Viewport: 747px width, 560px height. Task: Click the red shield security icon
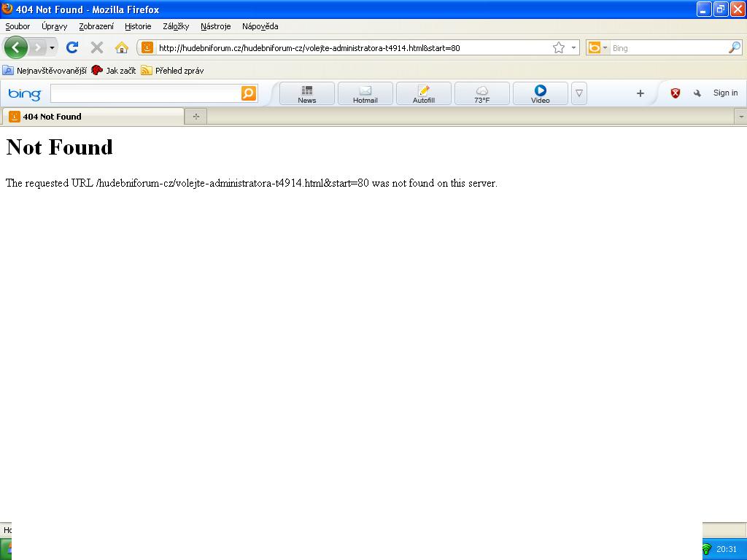676,93
